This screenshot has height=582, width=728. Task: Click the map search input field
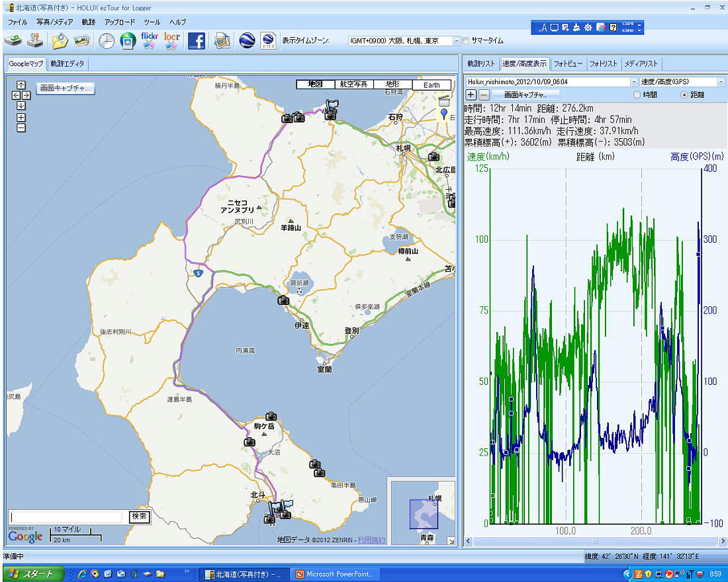[66, 517]
